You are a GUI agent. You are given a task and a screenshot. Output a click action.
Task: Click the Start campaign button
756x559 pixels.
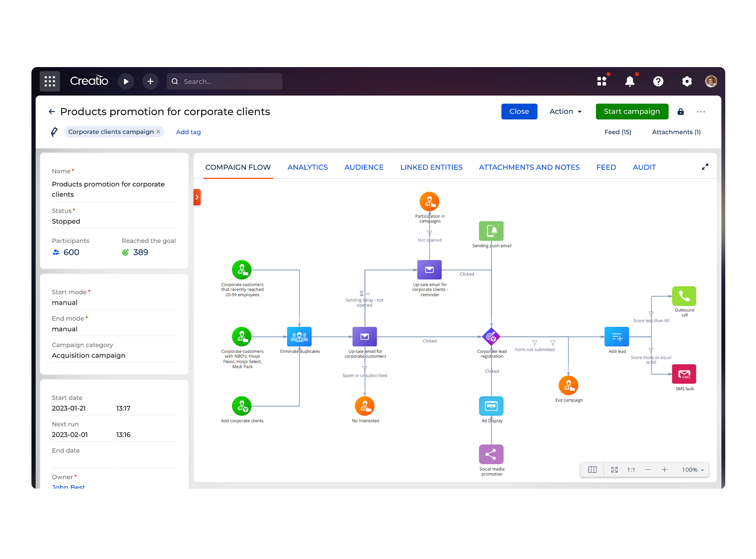632,111
